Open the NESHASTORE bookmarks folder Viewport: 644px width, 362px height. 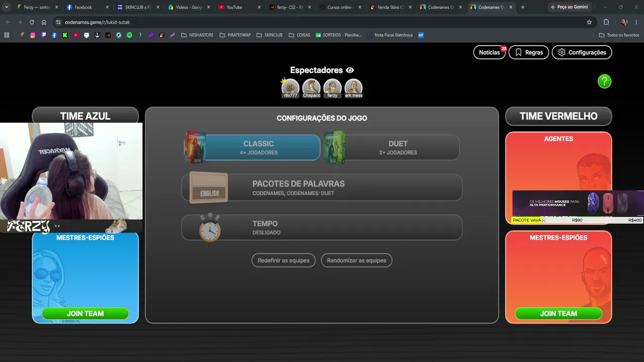[x=197, y=35]
